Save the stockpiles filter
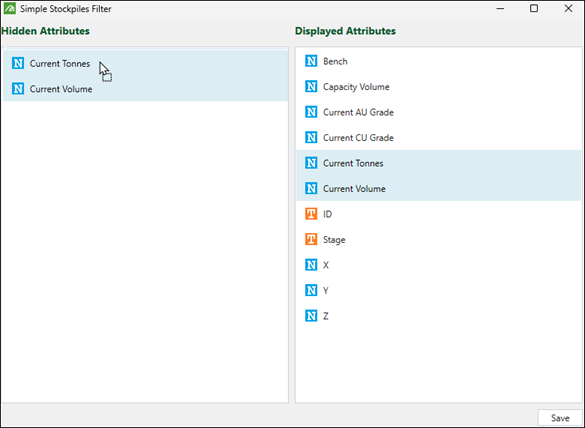 560,418
